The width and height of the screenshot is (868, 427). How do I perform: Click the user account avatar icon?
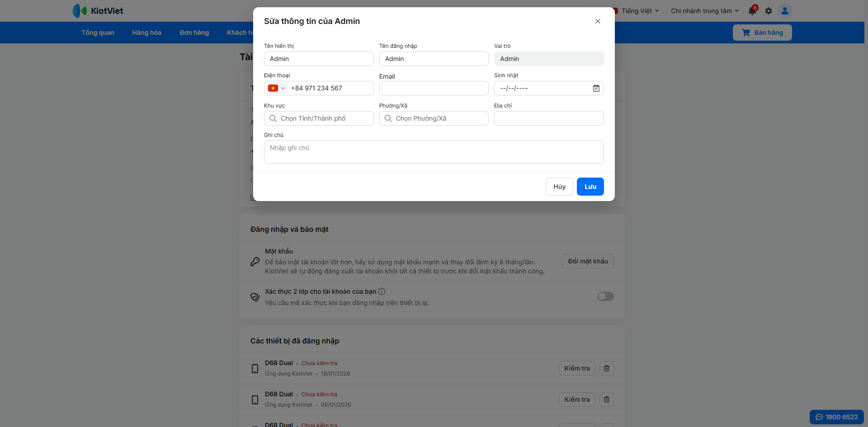[x=785, y=11]
